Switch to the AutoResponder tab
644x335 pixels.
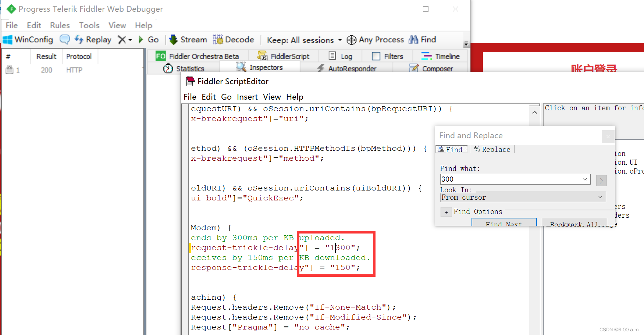click(x=347, y=68)
